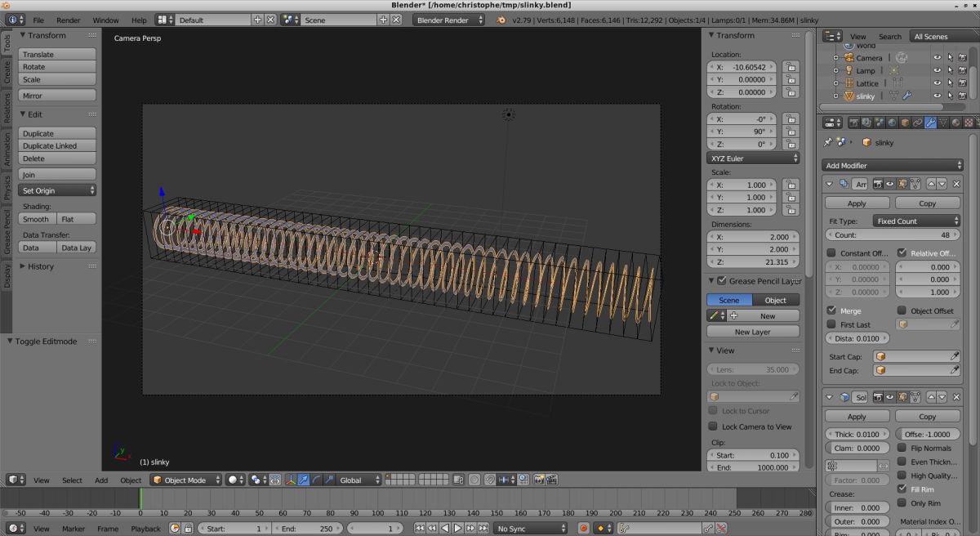Open the Global orientation dropdown

359,480
